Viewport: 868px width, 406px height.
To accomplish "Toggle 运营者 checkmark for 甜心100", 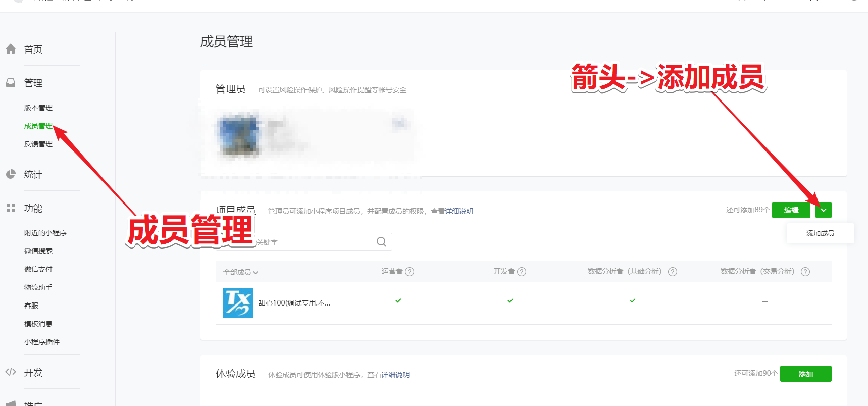I will (x=398, y=300).
